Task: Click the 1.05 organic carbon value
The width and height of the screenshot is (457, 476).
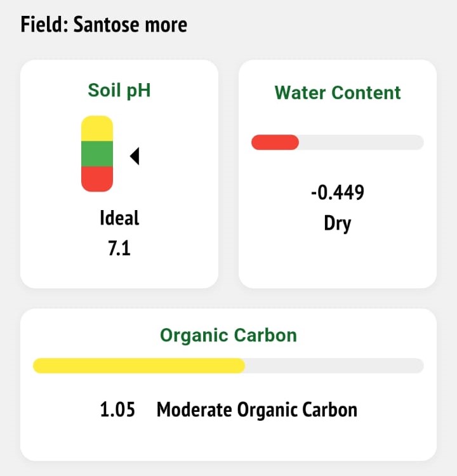Action: (x=117, y=409)
